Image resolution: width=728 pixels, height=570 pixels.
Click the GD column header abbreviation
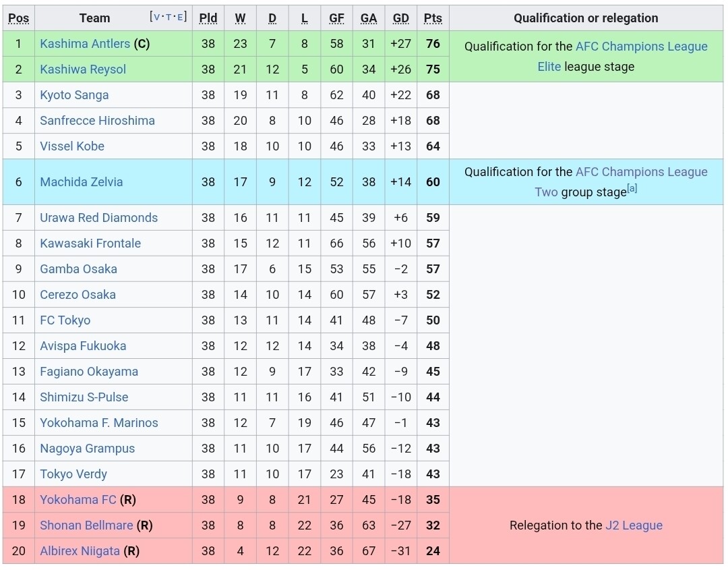pyautogui.click(x=400, y=18)
